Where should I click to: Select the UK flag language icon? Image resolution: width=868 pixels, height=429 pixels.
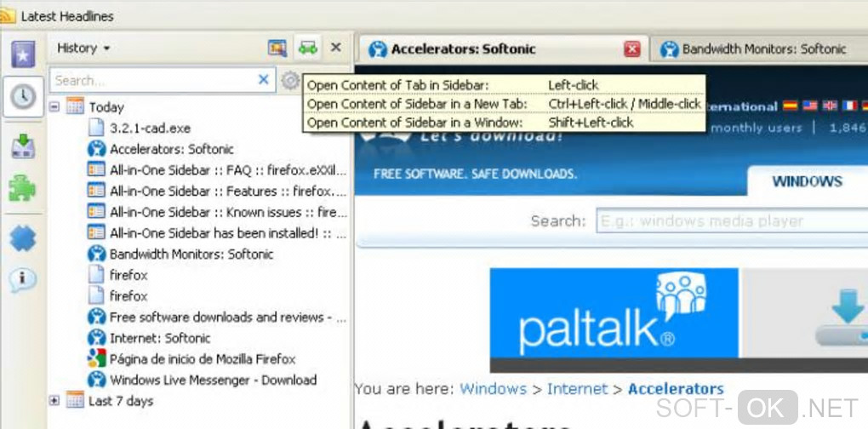tap(830, 106)
